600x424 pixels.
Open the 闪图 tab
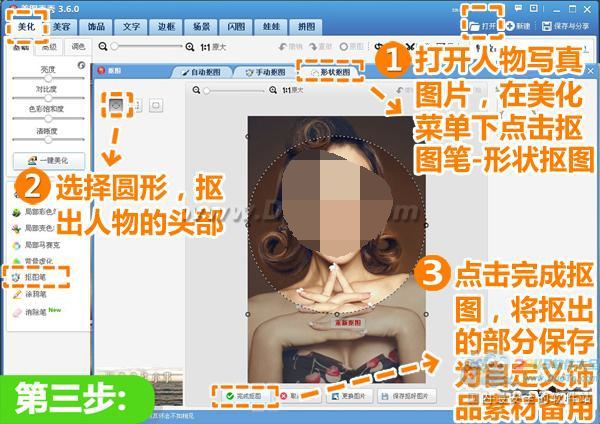[x=236, y=27]
